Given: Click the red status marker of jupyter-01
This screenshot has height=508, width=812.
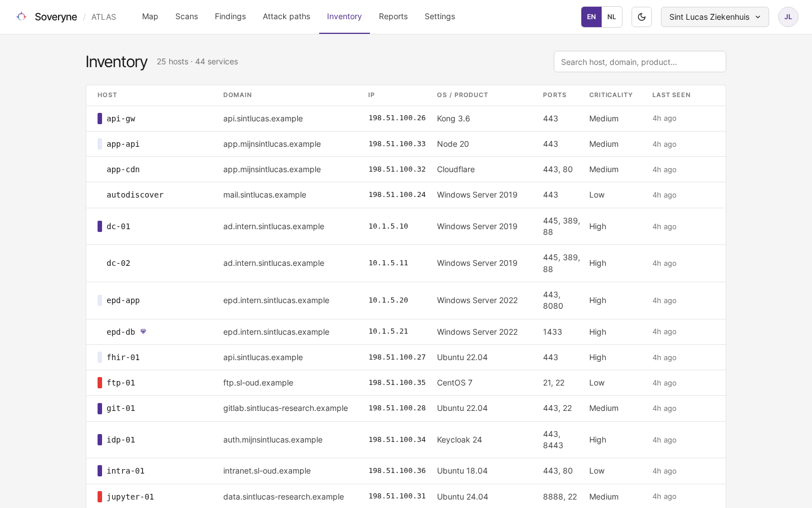Looking at the screenshot, I should coord(100,497).
